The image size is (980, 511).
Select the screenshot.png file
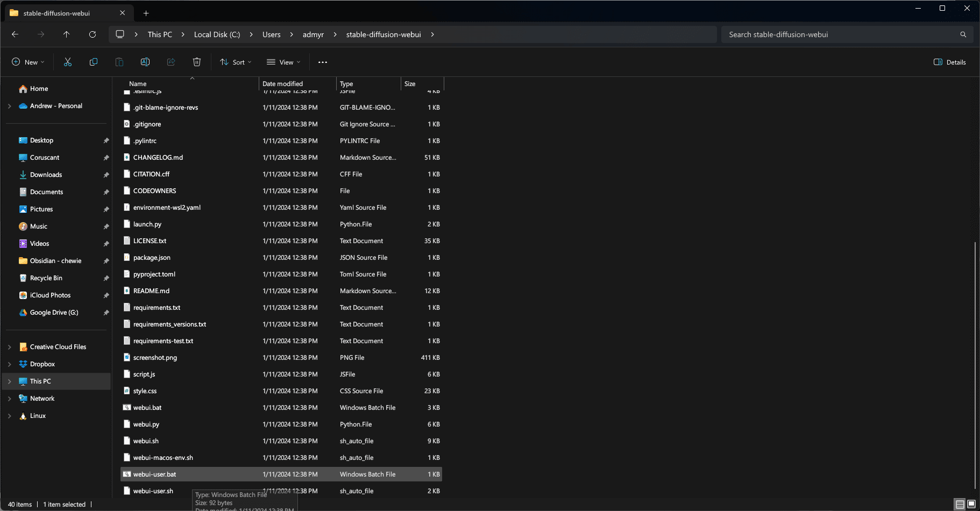[x=281, y=358]
